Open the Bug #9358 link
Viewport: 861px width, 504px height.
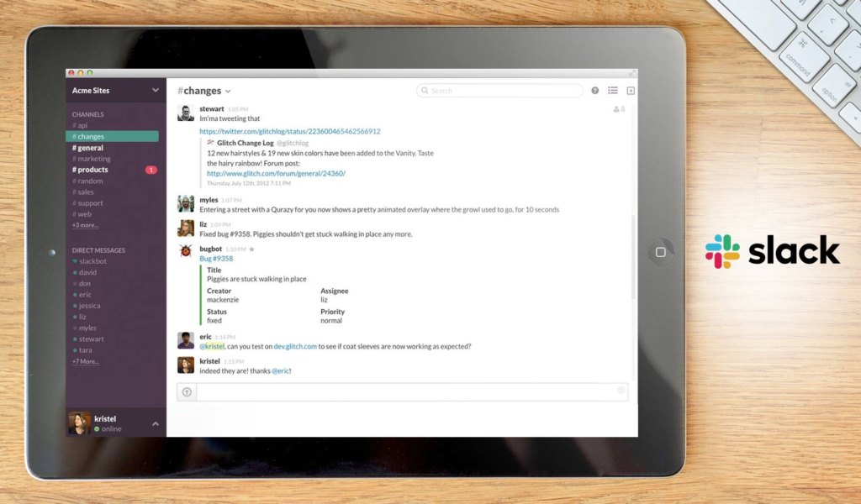pyautogui.click(x=216, y=259)
